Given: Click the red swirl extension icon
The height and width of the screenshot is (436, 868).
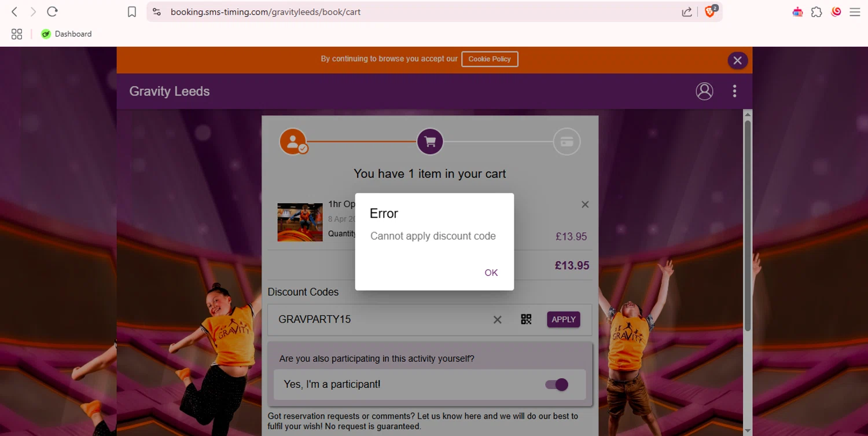Looking at the screenshot, I should tap(836, 12).
